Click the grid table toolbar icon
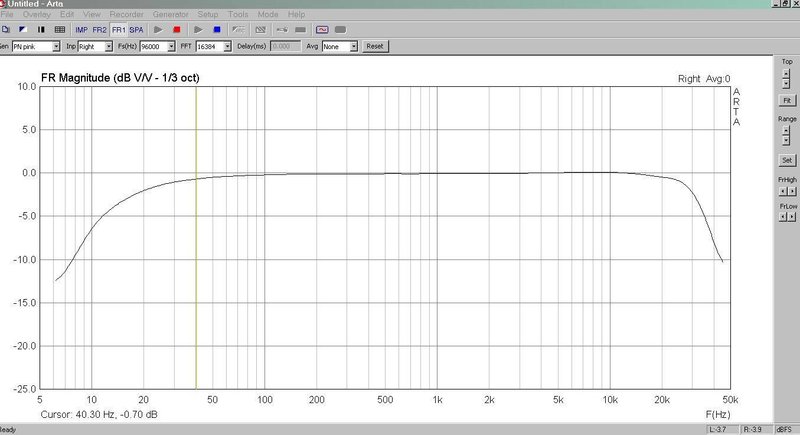Viewport: 800px width, 435px height. pos(60,30)
